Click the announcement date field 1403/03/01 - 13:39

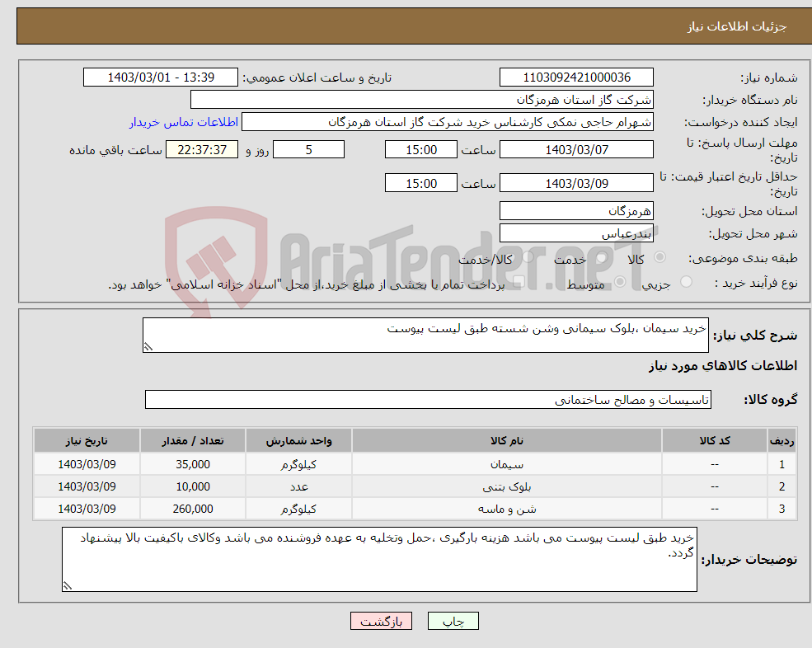[161, 77]
